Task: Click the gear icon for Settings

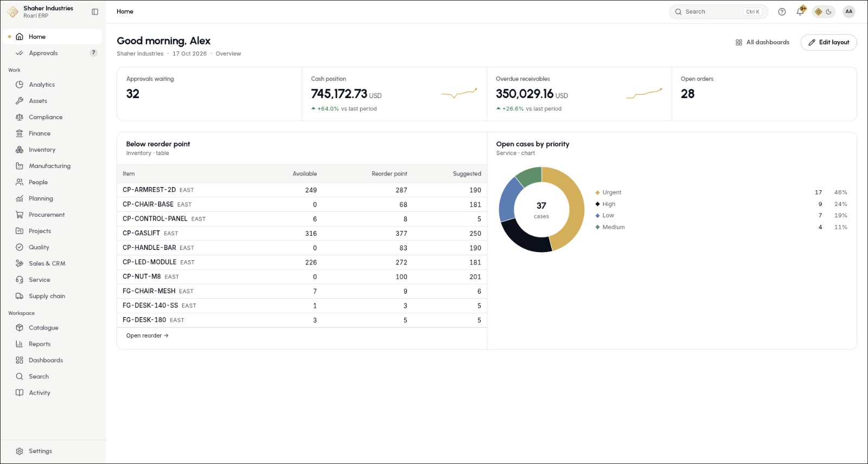Action: tap(20, 451)
